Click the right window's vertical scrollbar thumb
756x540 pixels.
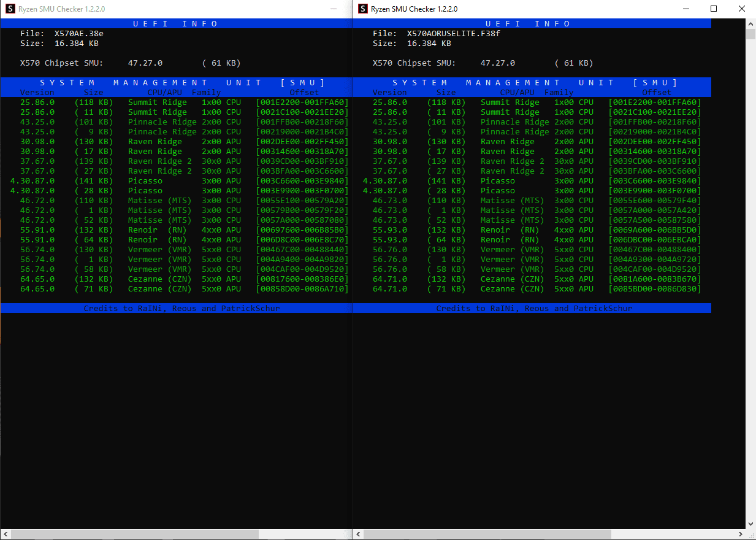[750, 34]
